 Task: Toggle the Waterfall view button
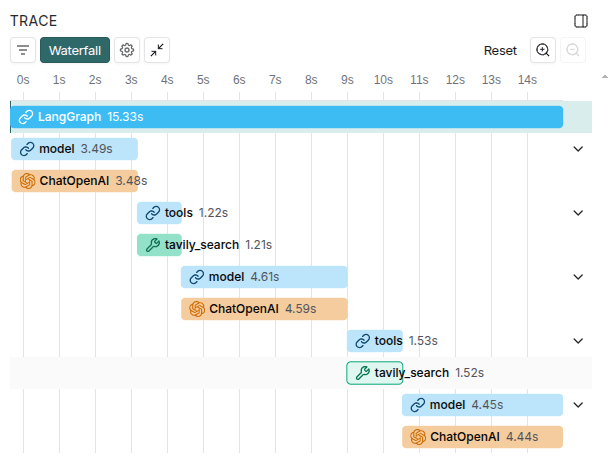[75, 50]
